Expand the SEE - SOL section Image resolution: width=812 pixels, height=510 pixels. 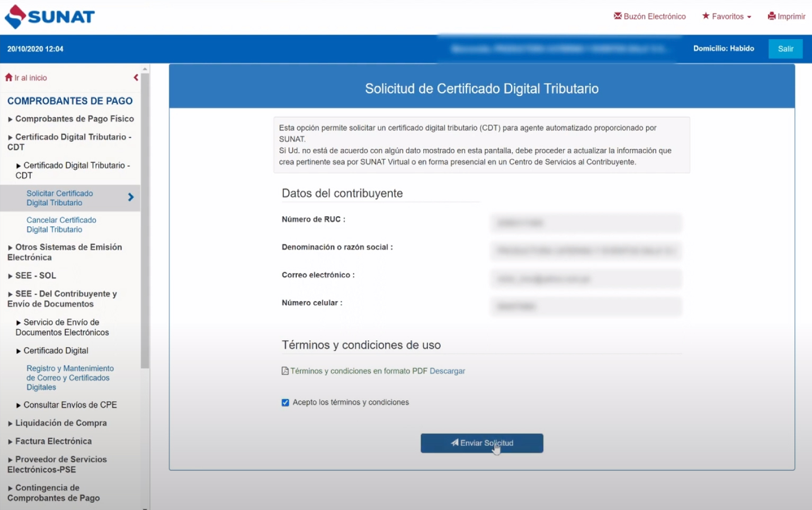35,276
